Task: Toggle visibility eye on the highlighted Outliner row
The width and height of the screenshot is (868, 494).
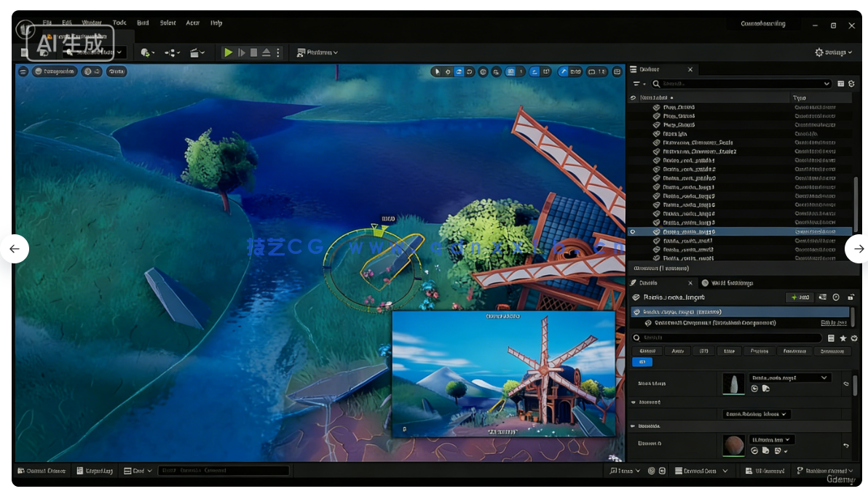Action: [633, 231]
